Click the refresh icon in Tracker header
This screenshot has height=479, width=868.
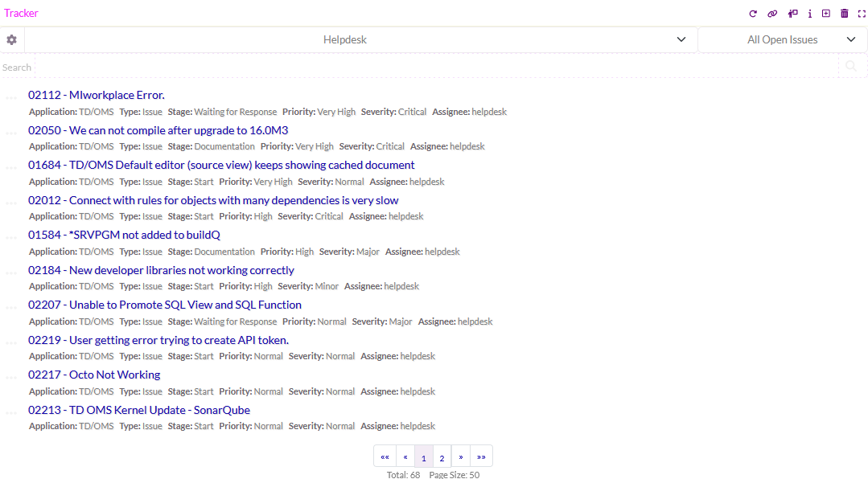753,14
